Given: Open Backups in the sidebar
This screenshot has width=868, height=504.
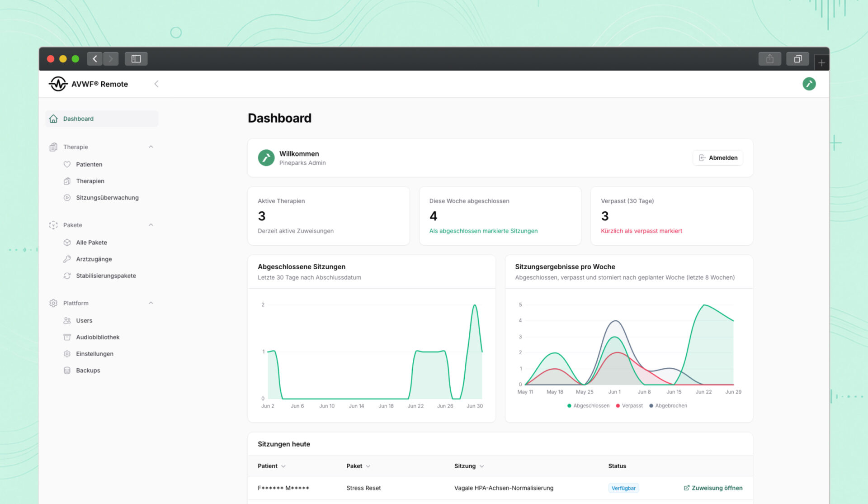Looking at the screenshot, I should pyautogui.click(x=102, y=371).
